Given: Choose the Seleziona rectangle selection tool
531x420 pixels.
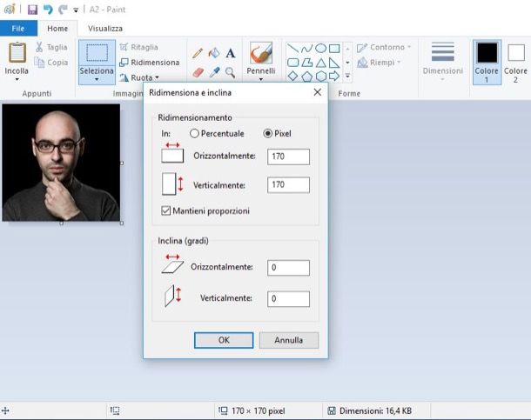Looking at the screenshot, I should click(97, 53).
